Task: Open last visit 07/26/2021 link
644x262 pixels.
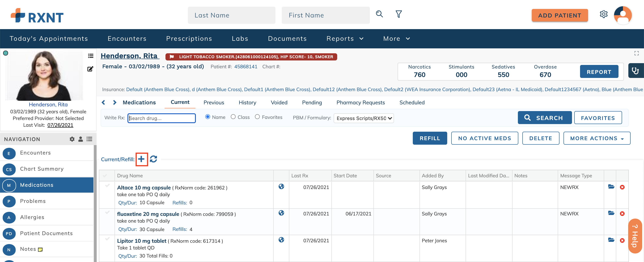Action: coord(60,125)
